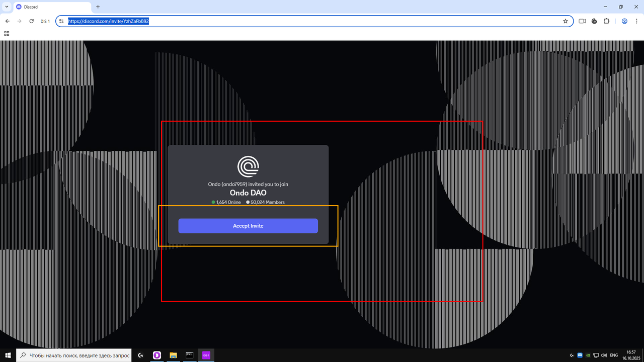Open the Chrome three-dot menu

(x=636, y=21)
